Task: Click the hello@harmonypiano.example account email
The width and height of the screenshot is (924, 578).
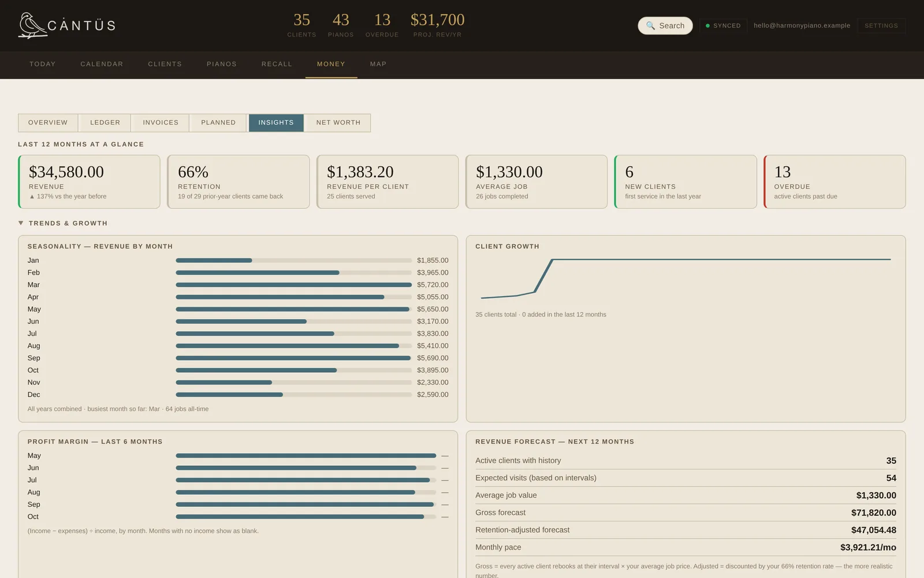Action: click(802, 25)
